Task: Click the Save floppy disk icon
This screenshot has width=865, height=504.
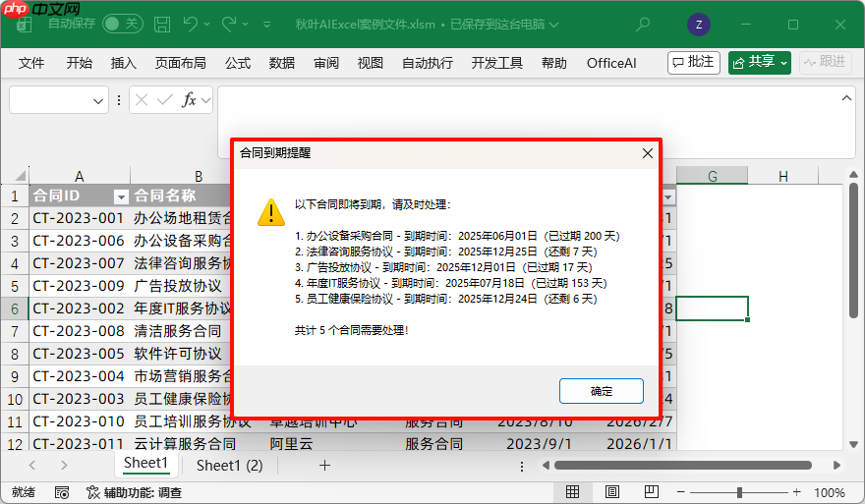Action: pyautogui.click(x=161, y=24)
